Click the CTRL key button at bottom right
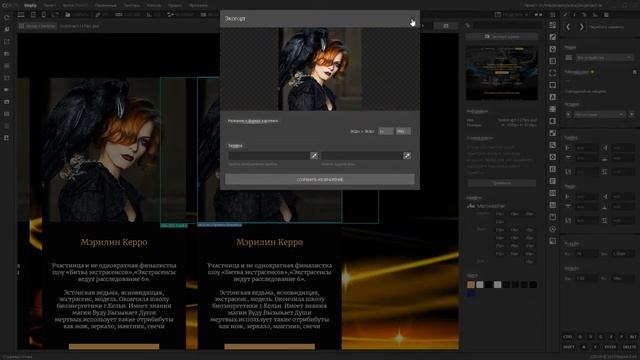Viewport: 640px width, 360px height. point(568,337)
